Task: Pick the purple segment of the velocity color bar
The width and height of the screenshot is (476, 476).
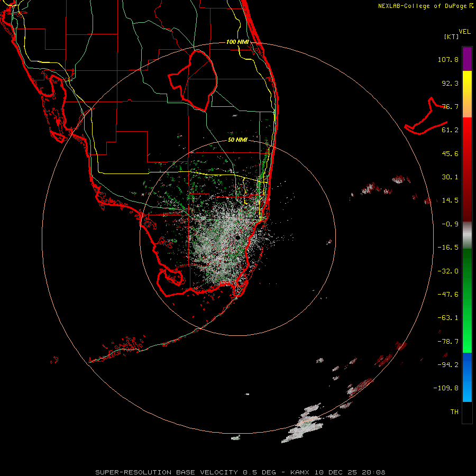Action: (467, 59)
